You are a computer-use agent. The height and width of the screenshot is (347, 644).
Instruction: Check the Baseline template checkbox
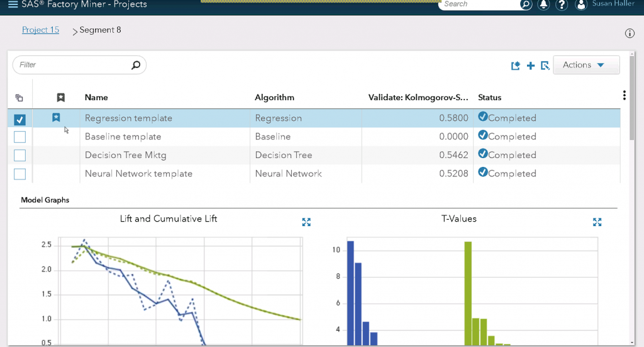pos(19,137)
